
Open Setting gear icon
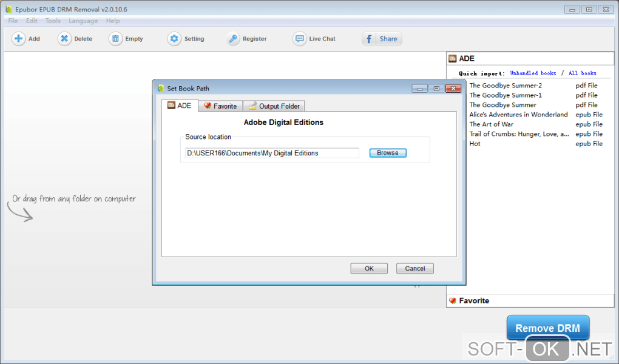[174, 39]
